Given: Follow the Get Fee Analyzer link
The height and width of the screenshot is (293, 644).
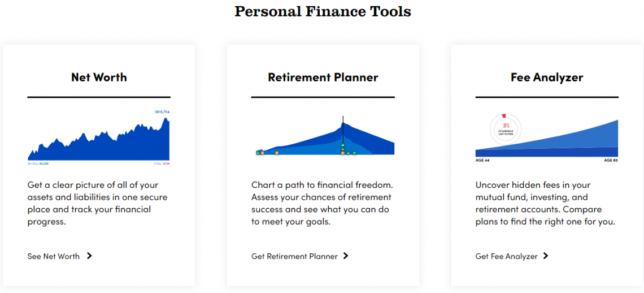Looking at the screenshot, I should point(507,256).
